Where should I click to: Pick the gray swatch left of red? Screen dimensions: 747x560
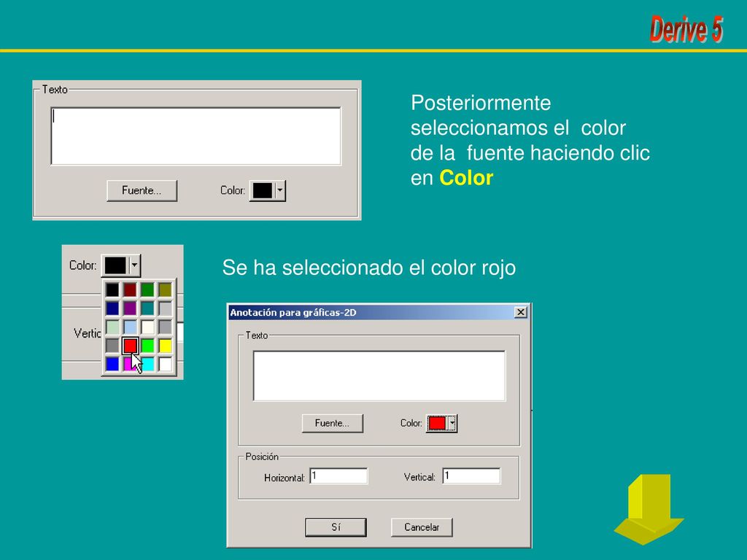pos(112,346)
